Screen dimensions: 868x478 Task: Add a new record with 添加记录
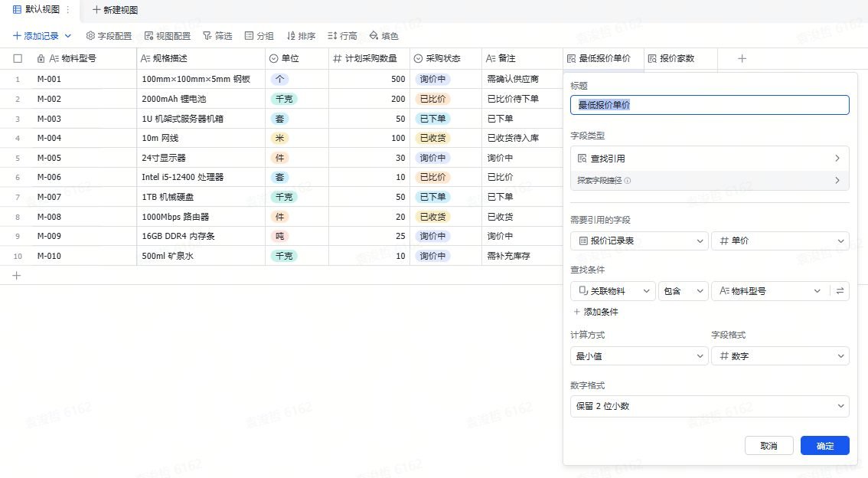(35, 36)
